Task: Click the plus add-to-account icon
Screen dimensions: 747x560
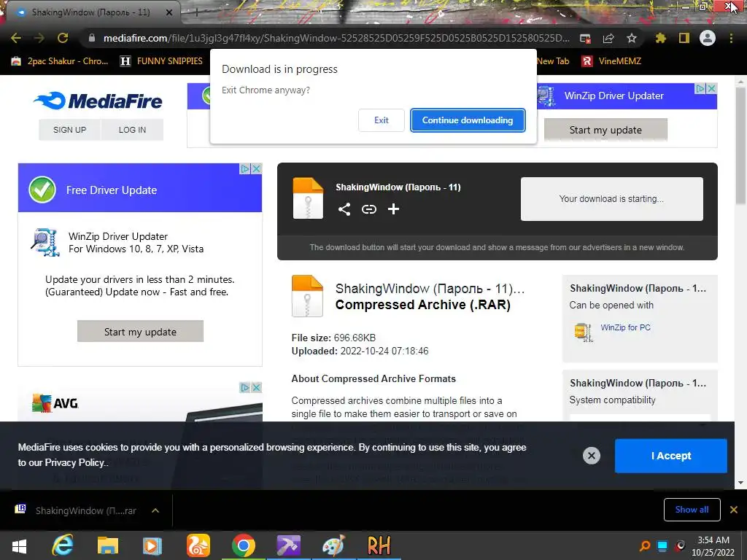Action: tap(393, 209)
